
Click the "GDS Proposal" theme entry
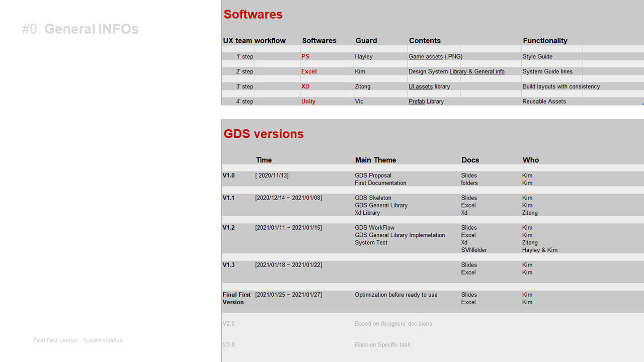[x=373, y=175]
